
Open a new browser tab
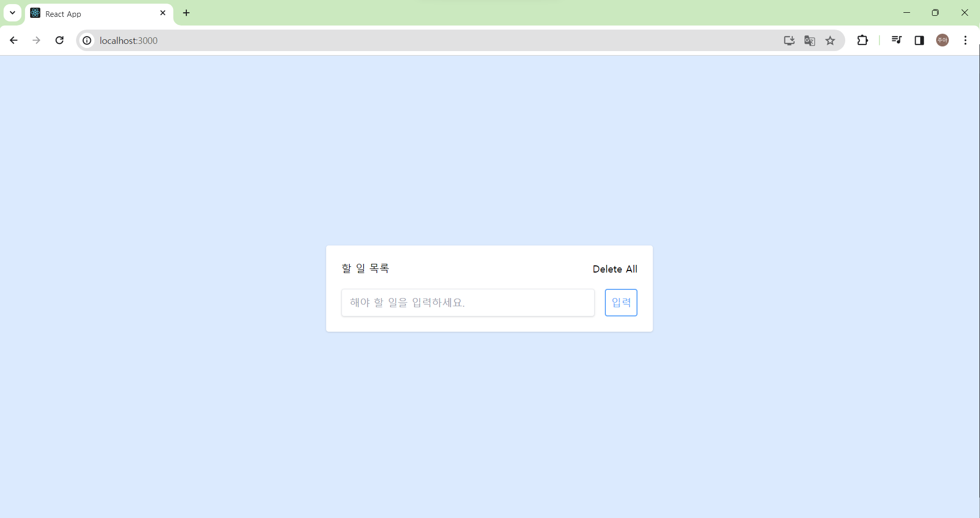click(x=186, y=13)
